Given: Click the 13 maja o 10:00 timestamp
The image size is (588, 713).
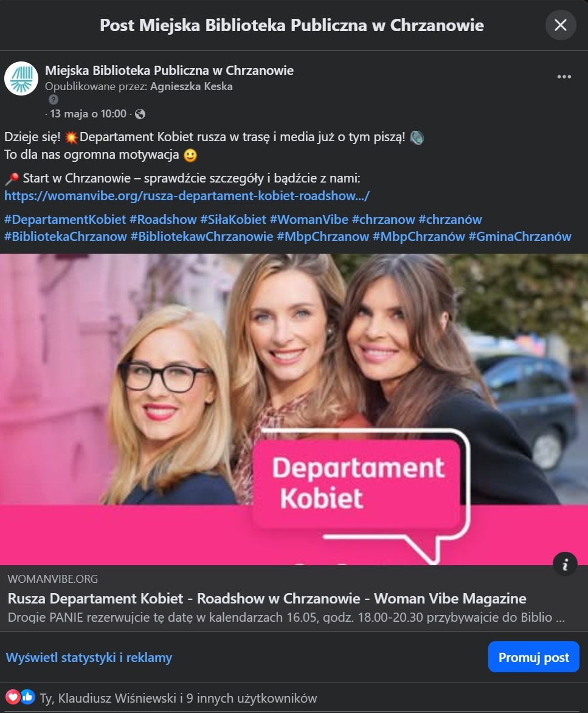Looking at the screenshot, I should (88, 114).
